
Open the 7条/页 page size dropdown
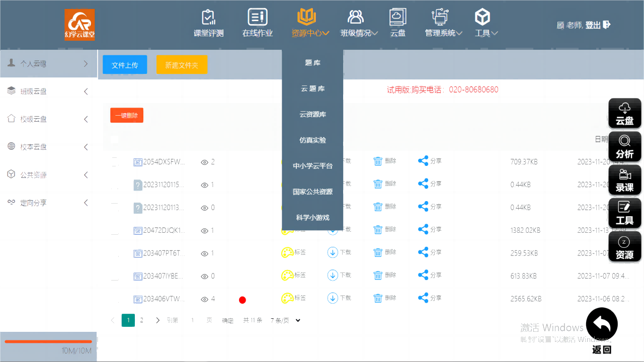tap(285, 320)
